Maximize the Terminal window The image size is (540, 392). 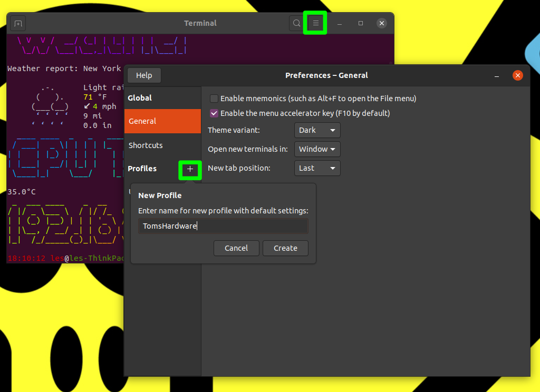click(361, 23)
